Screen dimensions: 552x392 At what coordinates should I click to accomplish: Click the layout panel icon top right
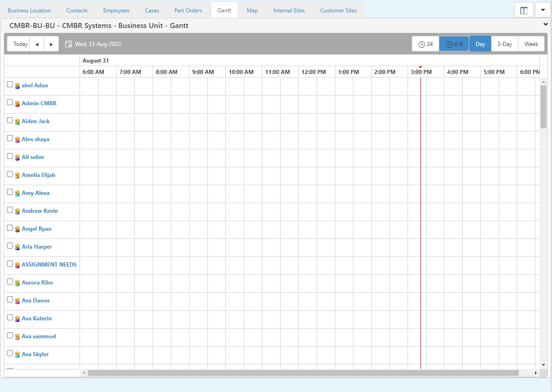[x=523, y=10]
